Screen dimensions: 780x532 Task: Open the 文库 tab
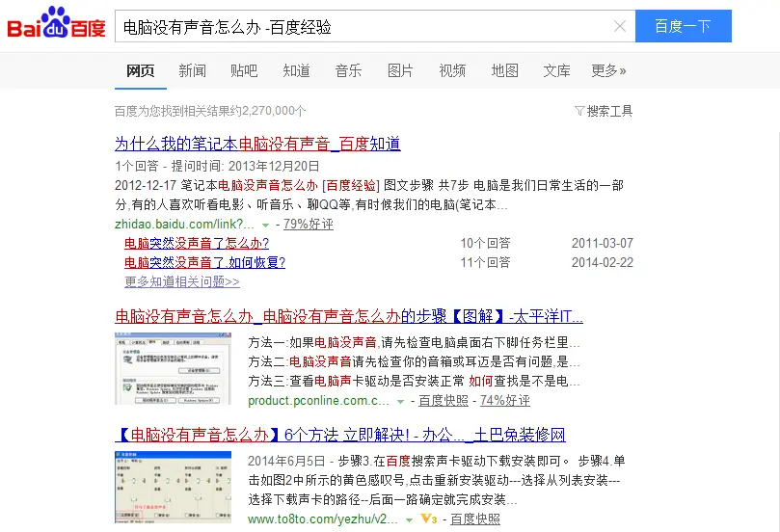click(x=556, y=70)
